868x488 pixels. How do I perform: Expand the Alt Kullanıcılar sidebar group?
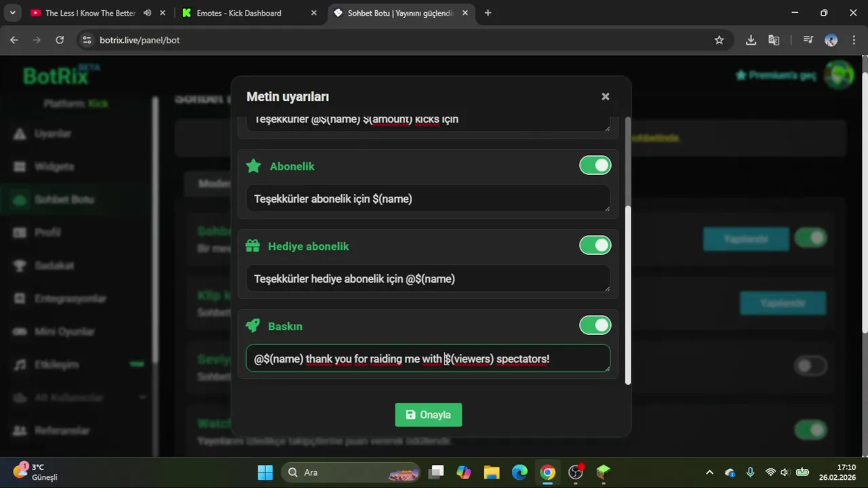[x=80, y=397]
